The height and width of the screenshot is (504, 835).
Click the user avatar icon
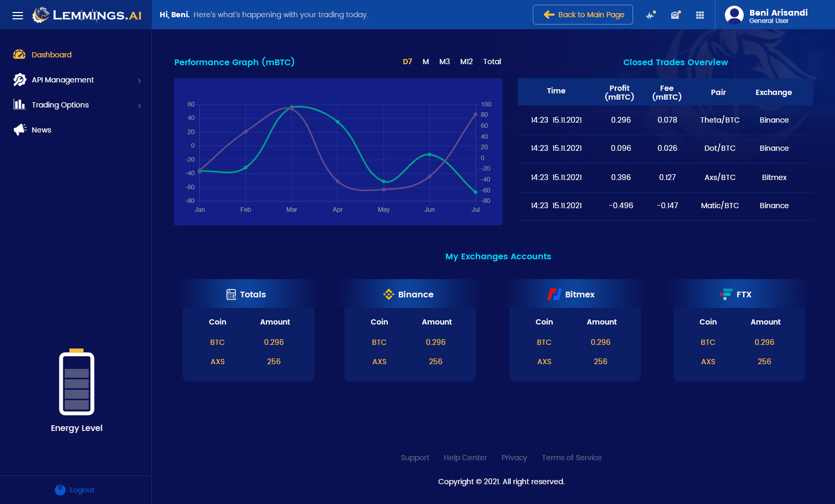click(734, 15)
